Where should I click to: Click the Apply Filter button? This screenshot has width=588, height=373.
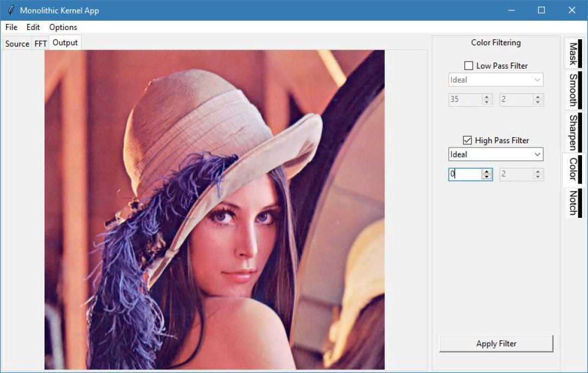(x=496, y=344)
